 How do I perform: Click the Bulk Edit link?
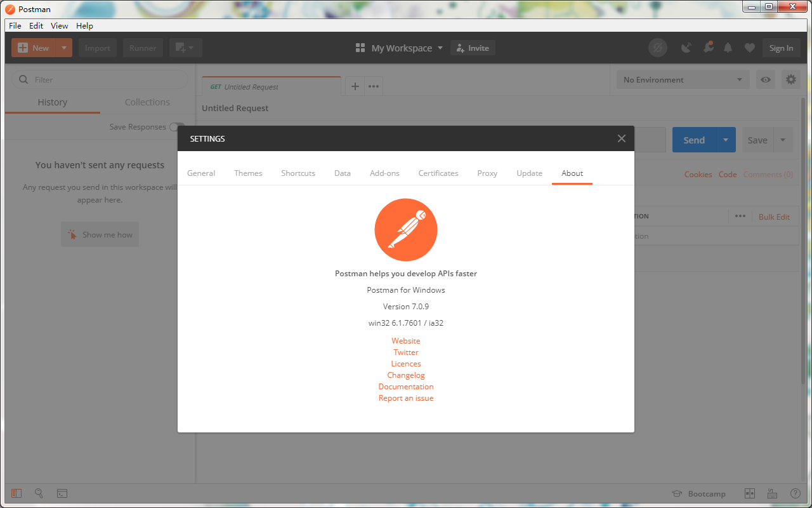774,217
